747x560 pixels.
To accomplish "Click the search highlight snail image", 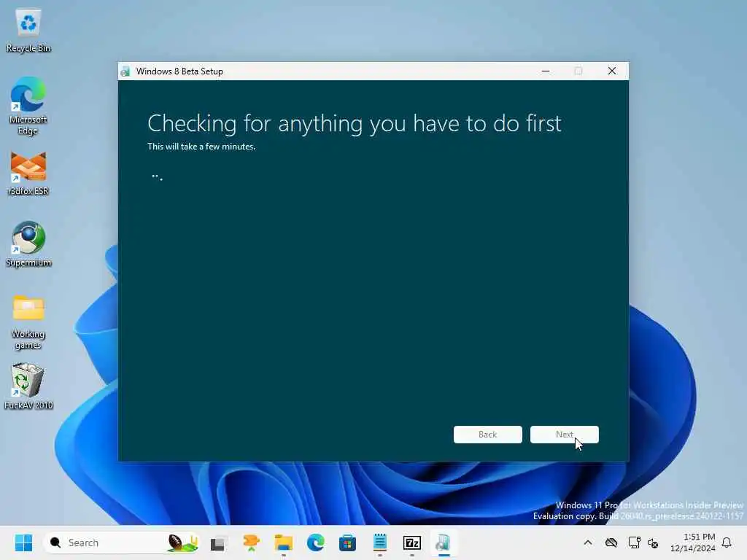I will 182,542.
